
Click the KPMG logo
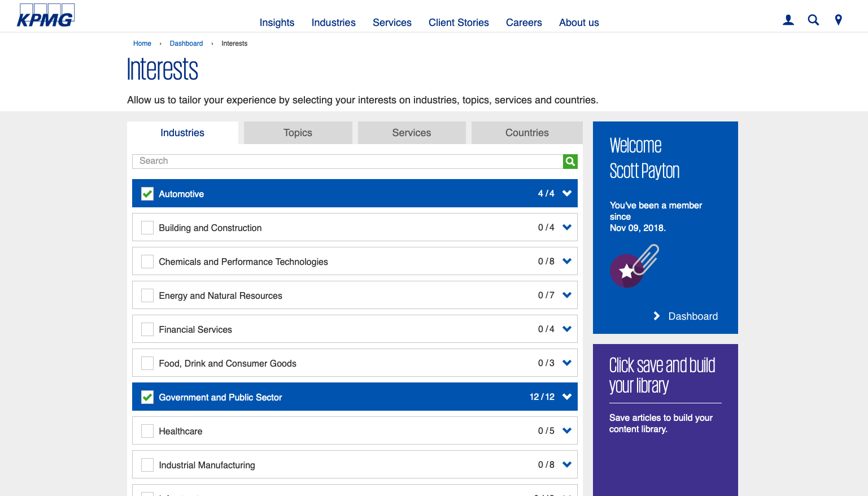coord(46,15)
